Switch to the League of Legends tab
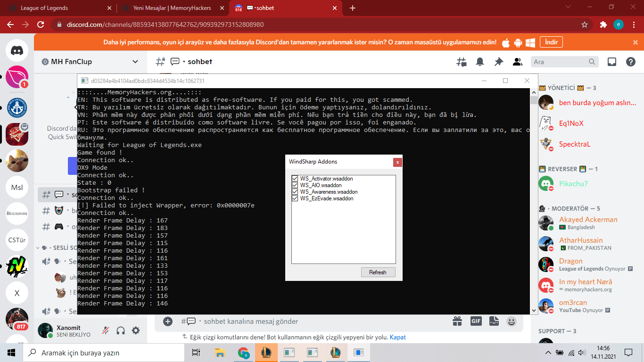Image resolution: width=644 pixels, height=362 pixels. click(59, 8)
